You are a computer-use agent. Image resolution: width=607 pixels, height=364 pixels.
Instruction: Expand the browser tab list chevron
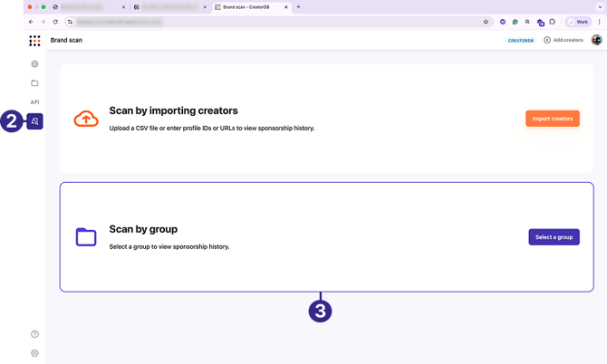pyautogui.click(x=599, y=6)
